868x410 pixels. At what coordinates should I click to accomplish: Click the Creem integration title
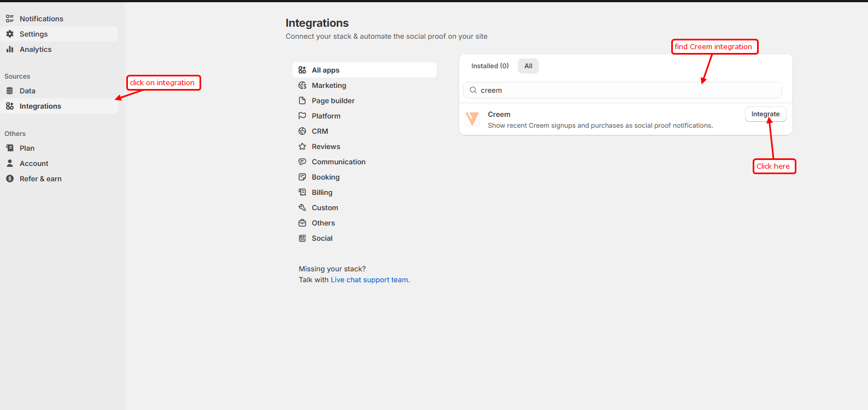pos(499,114)
